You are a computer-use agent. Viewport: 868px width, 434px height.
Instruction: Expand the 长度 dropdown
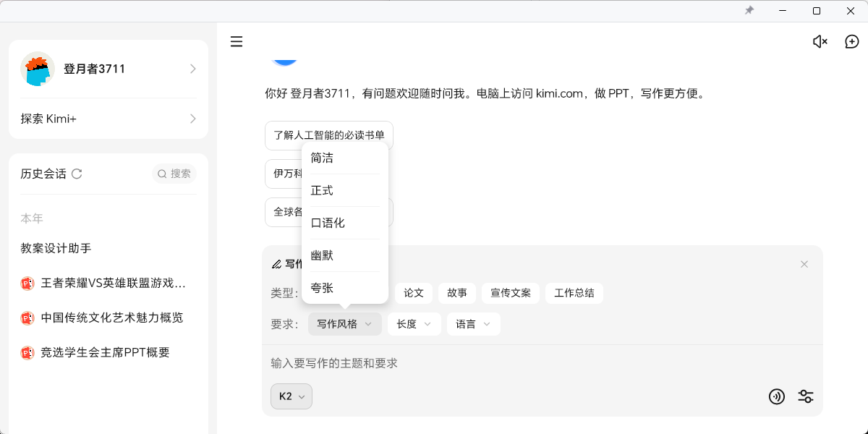pos(414,323)
